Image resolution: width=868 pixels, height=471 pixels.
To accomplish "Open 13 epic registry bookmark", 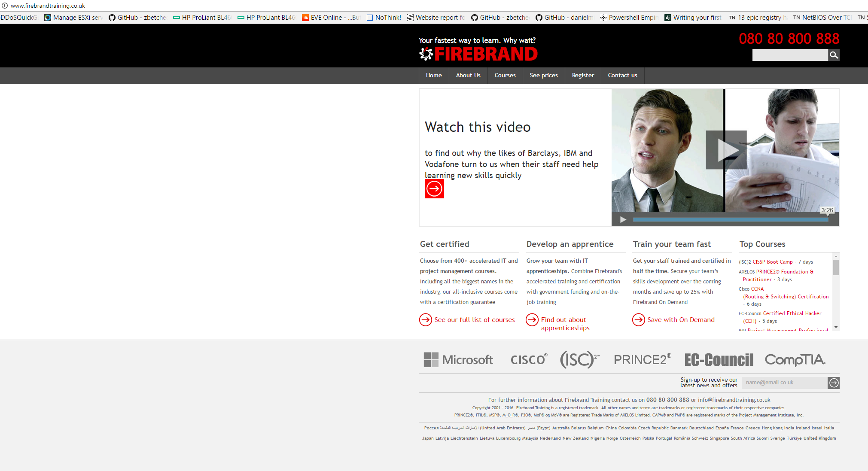I will (x=758, y=18).
